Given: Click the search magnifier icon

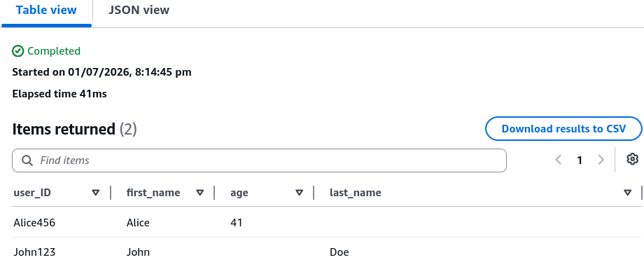Looking at the screenshot, I should (27, 160).
